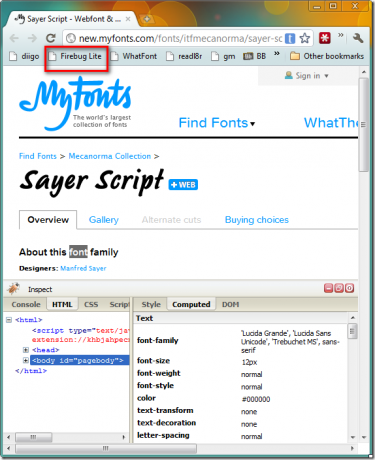The width and height of the screenshot is (375, 460).
Task: Switch to the Gallery tab
Action: (104, 220)
